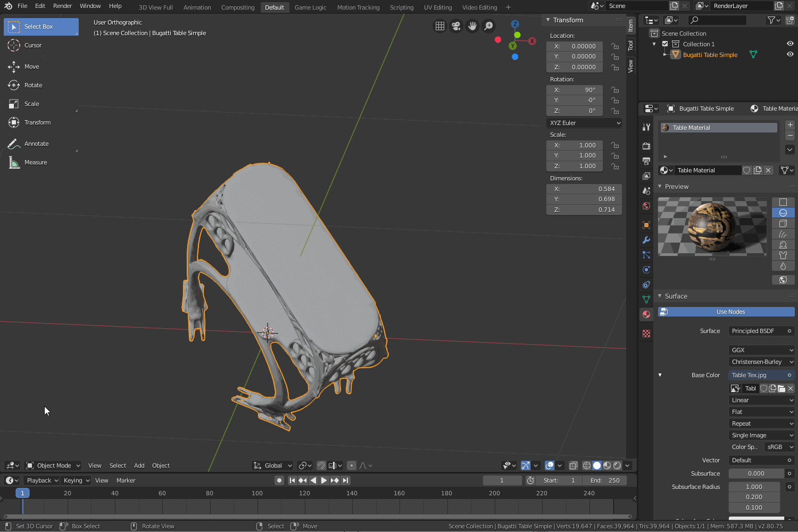Click the Subsurface value slider

coord(755,473)
